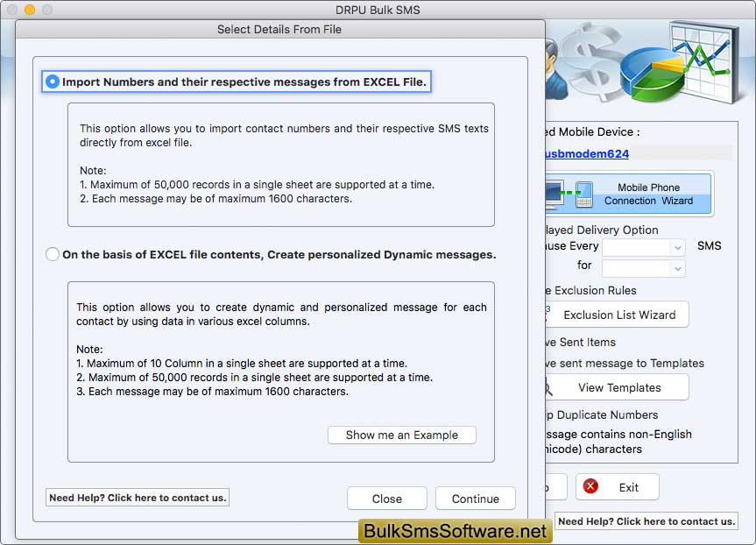Open the Exclusion List Wizard
The image size is (756, 545).
pos(617,315)
